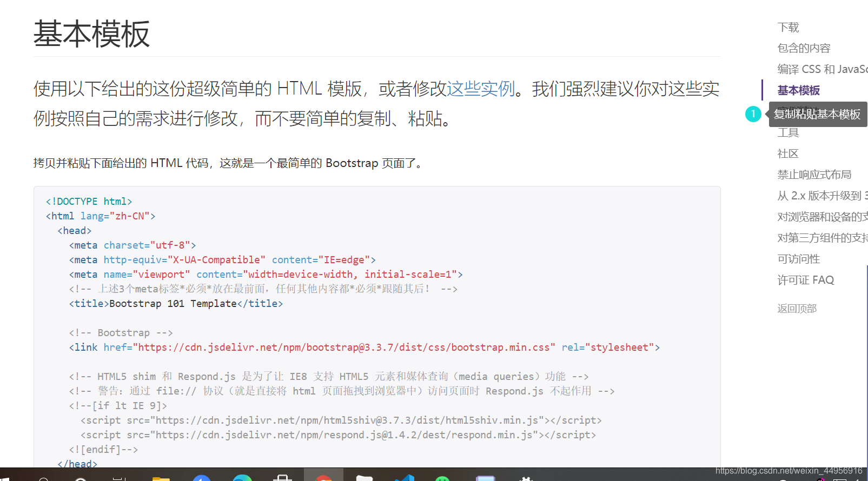This screenshot has height=481, width=868.
Task: Click the <!-- Bootstrap --> comment line
Action: coord(121,332)
